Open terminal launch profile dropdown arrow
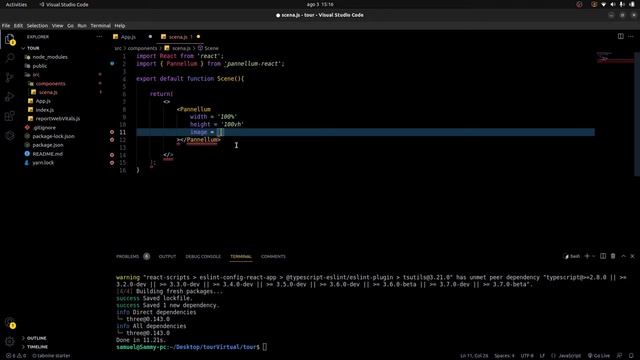The image size is (640, 360). (593, 256)
